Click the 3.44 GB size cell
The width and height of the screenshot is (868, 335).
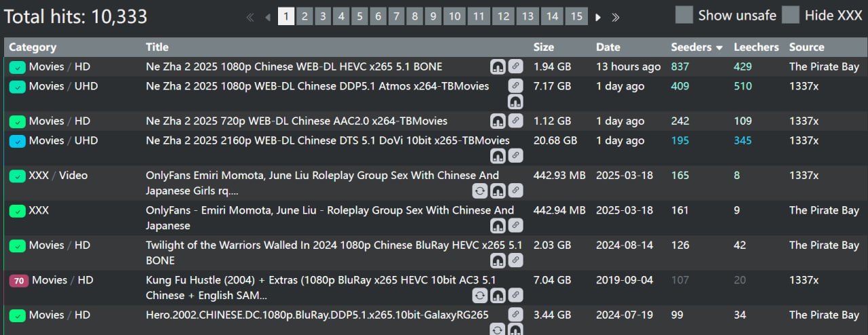(x=553, y=315)
